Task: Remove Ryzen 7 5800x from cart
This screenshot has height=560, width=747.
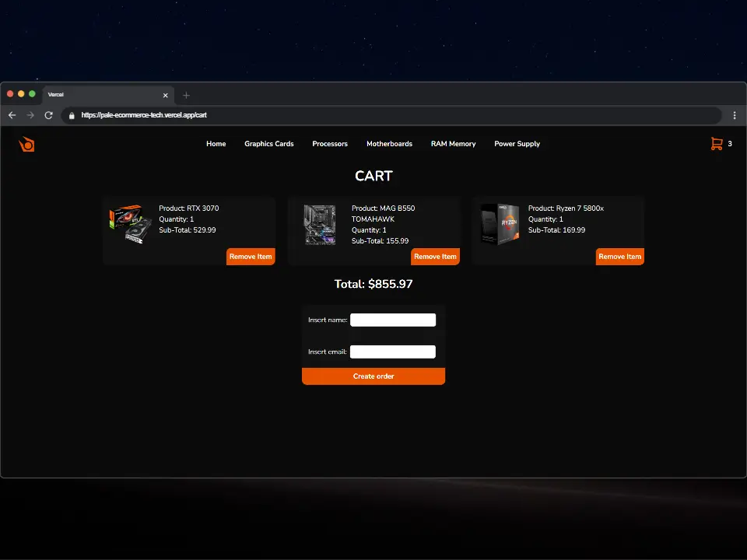Action: pos(620,256)
